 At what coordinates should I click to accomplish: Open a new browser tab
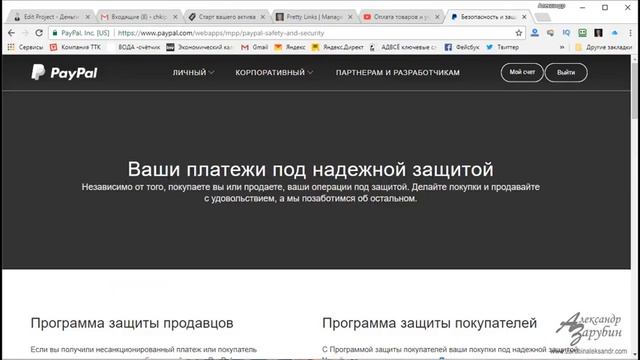click(542, 17)
